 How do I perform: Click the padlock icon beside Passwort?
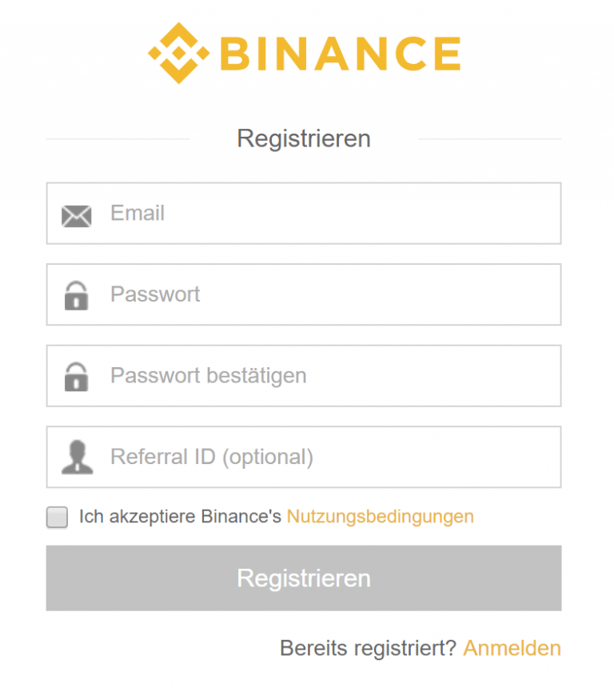tap(76, 295)
